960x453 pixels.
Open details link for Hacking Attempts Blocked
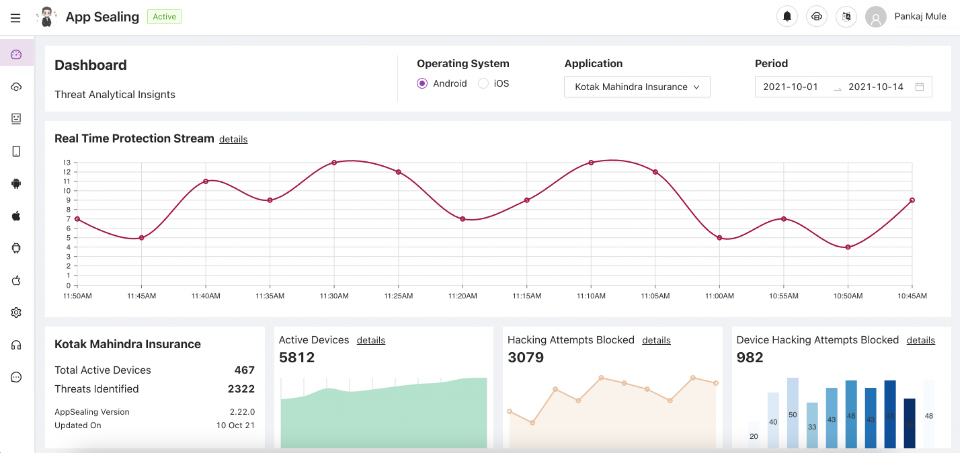(656, 340)
